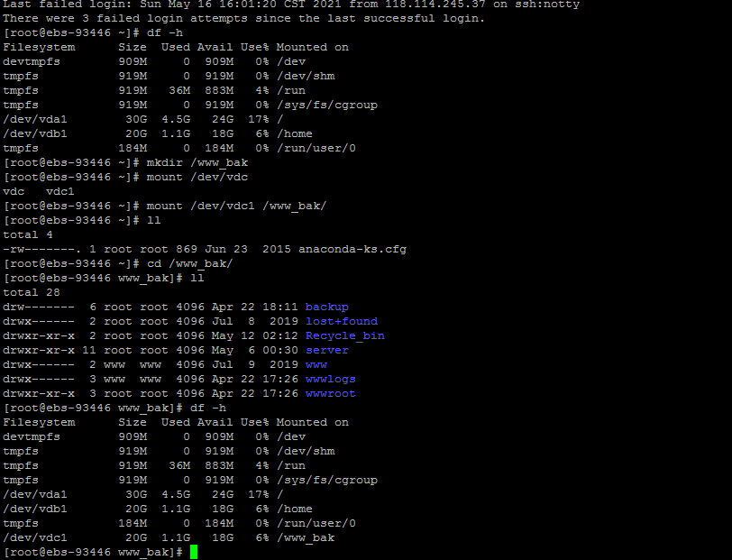Click the blue backup directory name

coord(326,307)
